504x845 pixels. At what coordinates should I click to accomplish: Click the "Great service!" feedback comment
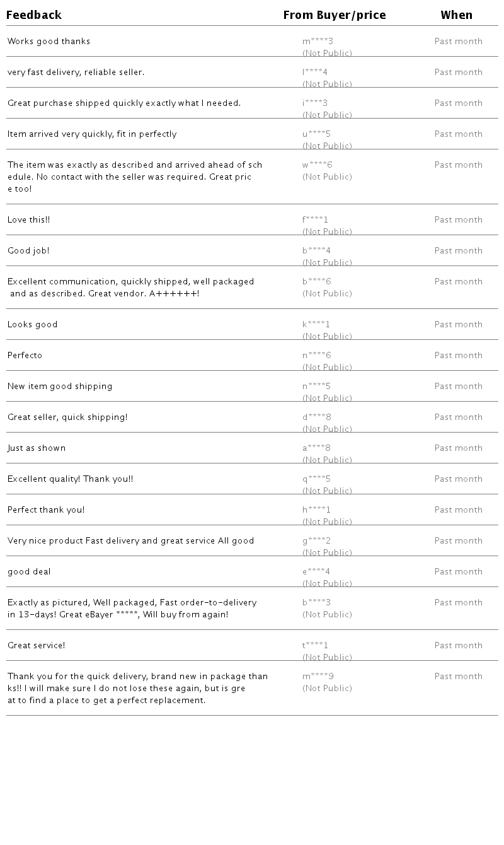click(x=36, y=646)
